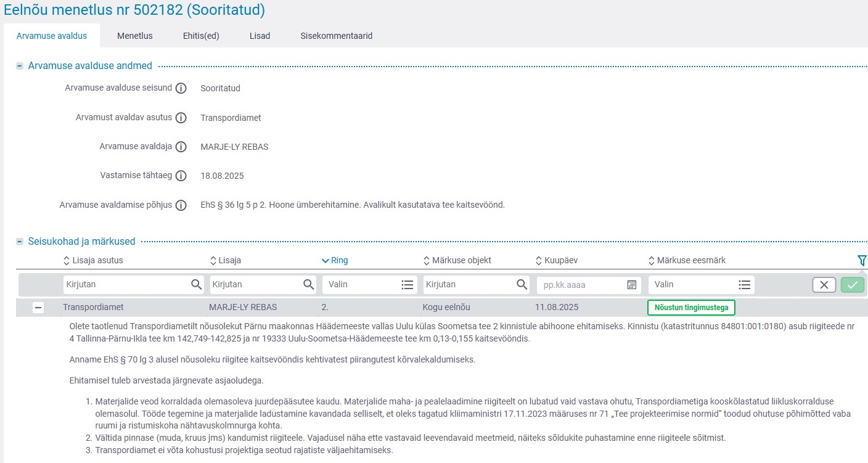Click the clear filters X button
The height and width of the screenshot is (463, 868).
824,285
